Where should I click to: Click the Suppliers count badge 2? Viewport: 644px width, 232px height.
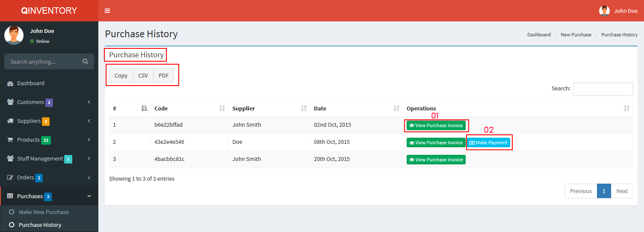click(x=46, y=122)
